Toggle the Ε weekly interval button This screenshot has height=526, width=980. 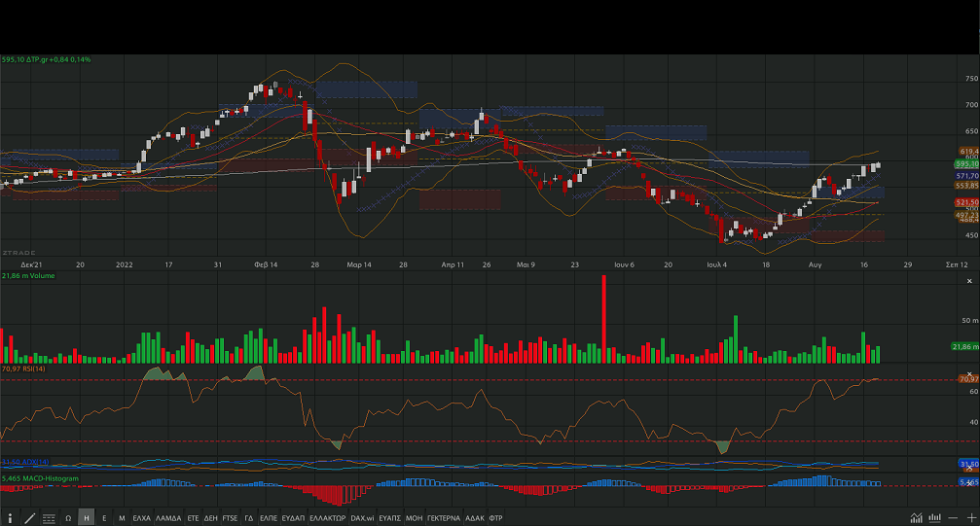104,518
